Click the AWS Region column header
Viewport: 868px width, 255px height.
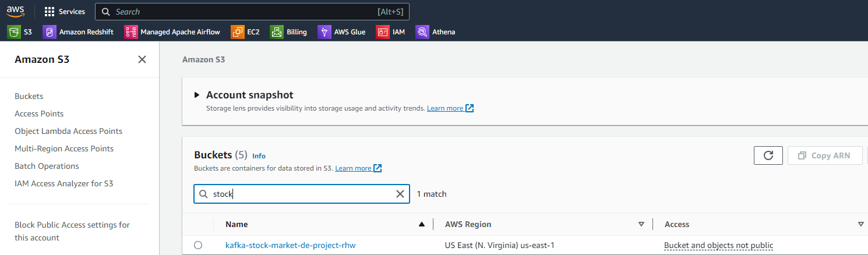coord(468,224)
